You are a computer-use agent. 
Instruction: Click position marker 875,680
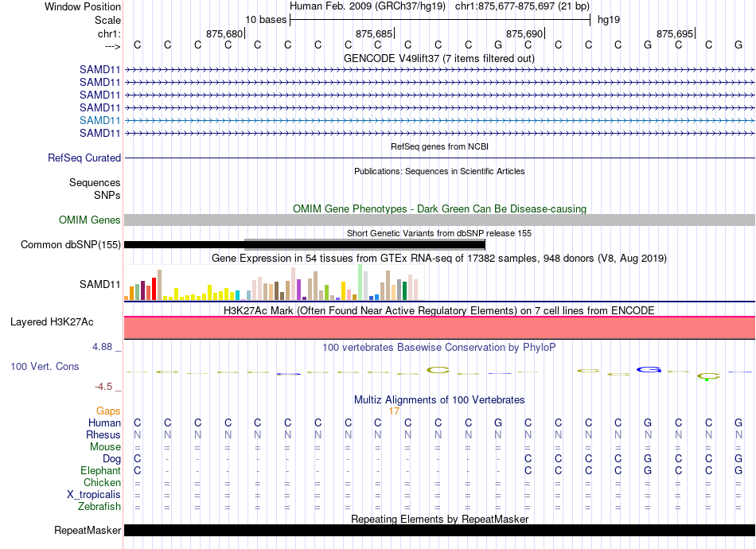224,33
